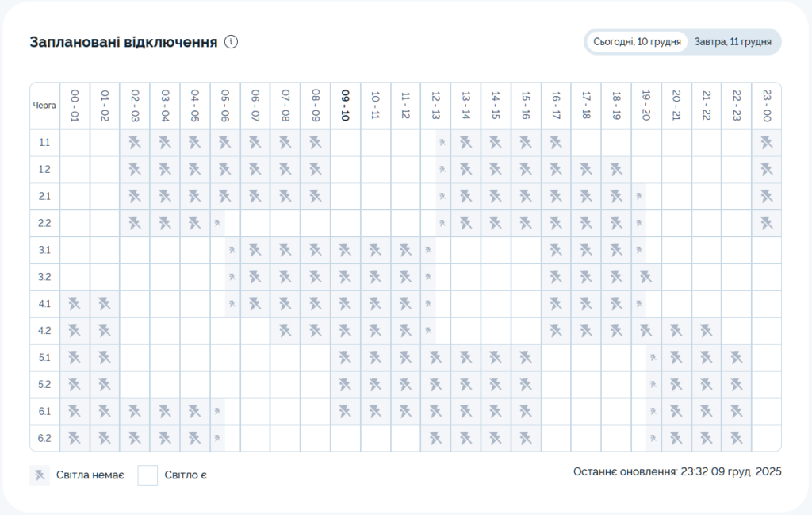Click outage icon for queue 1.1 at 23-00

pyautogui.click(x=766, y=143)
